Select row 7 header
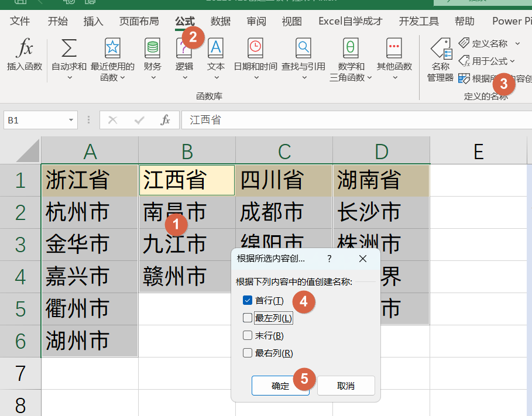The image size is (532, 416). pyautogui.click(x=20, y=373)
